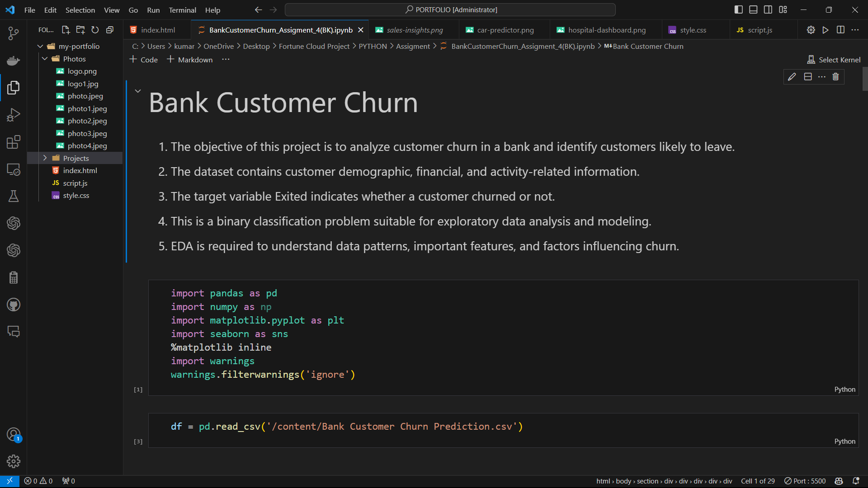Toggle the primary side bar
The image size is (868, 488).
pyautogui.click(x=739, y=9)
